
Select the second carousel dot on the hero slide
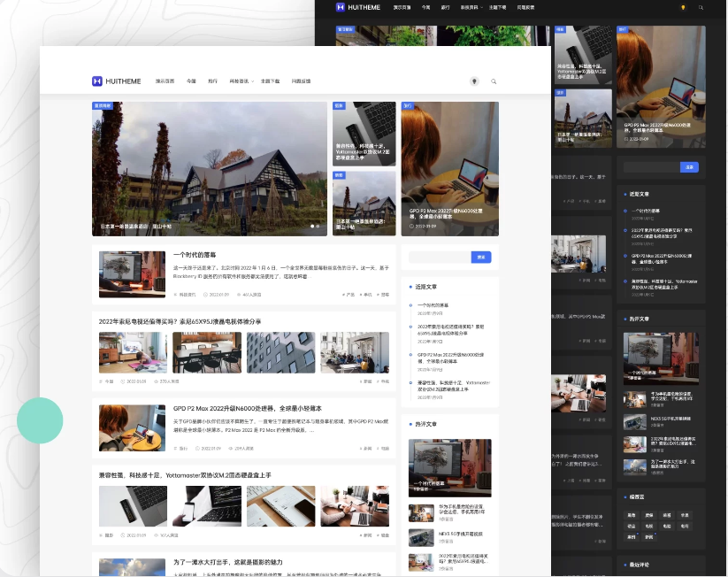point(318,227)
